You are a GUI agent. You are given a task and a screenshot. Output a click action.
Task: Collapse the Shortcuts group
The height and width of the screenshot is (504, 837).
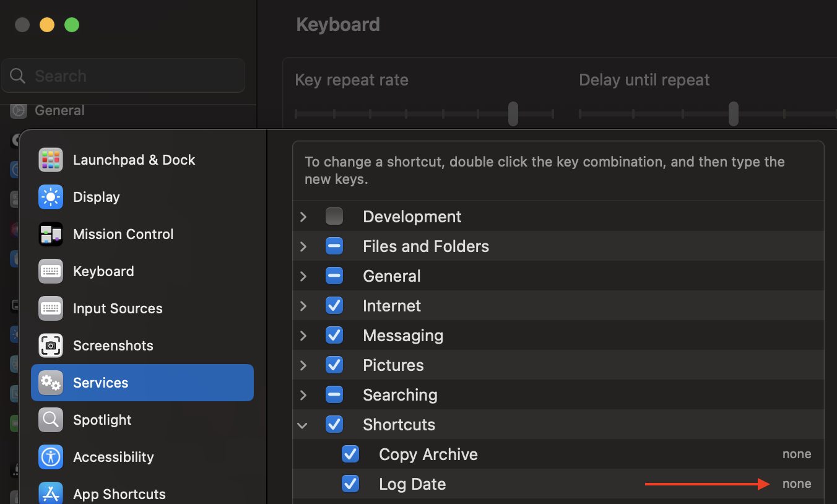[303, 425]
